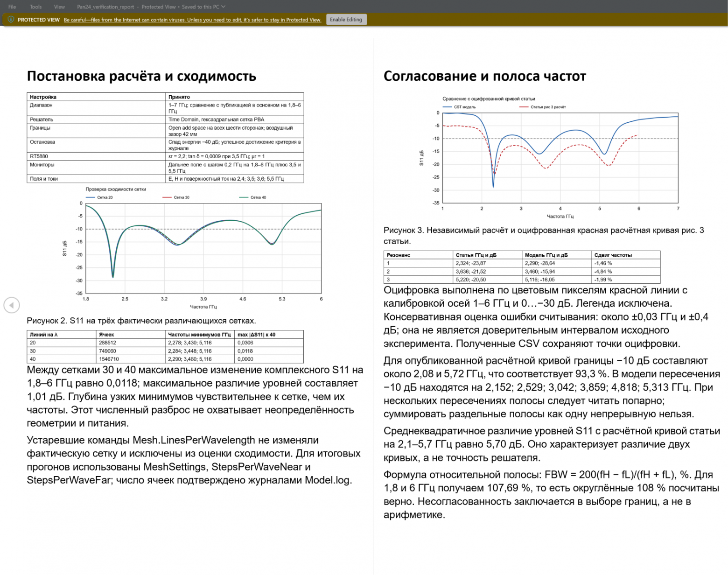Click the 'Мониторы' table cell
This screenshot has width=728, height=575.
(x=96, y=168)
